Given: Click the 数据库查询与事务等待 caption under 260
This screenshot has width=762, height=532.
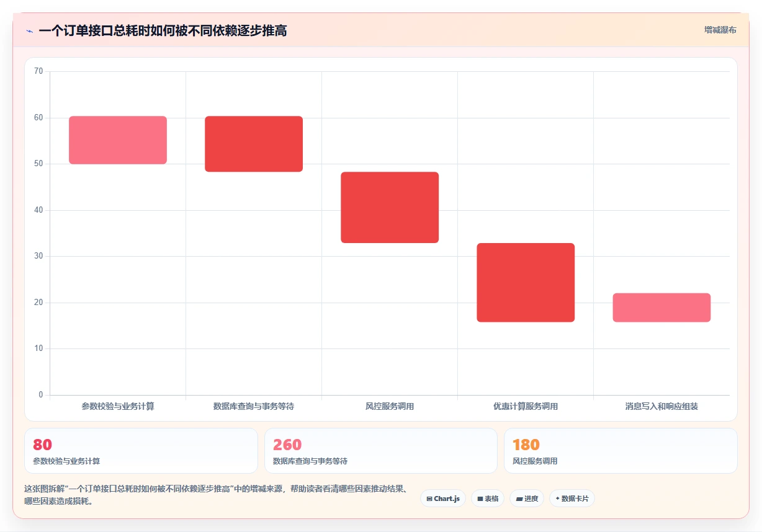Looking at the screenshot, I should 310,461.
